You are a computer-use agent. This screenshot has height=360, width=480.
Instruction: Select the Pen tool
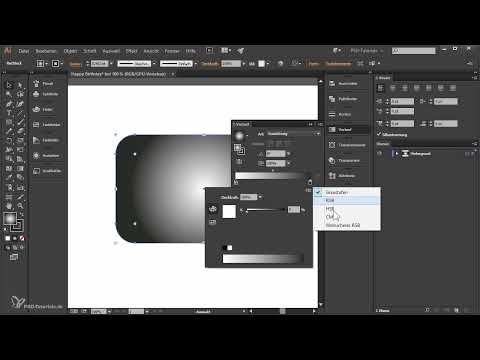(x=9, y=104)
